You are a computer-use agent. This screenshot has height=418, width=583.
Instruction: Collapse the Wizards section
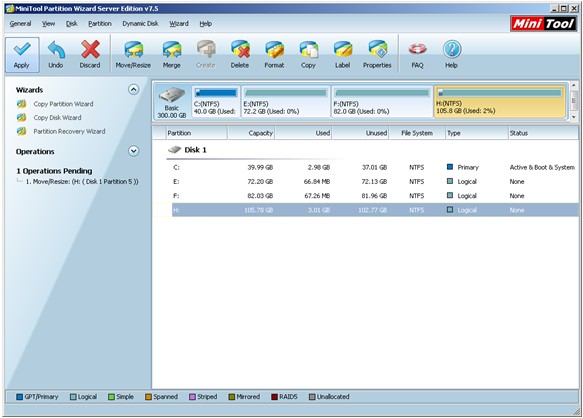[x=133, y=90]
